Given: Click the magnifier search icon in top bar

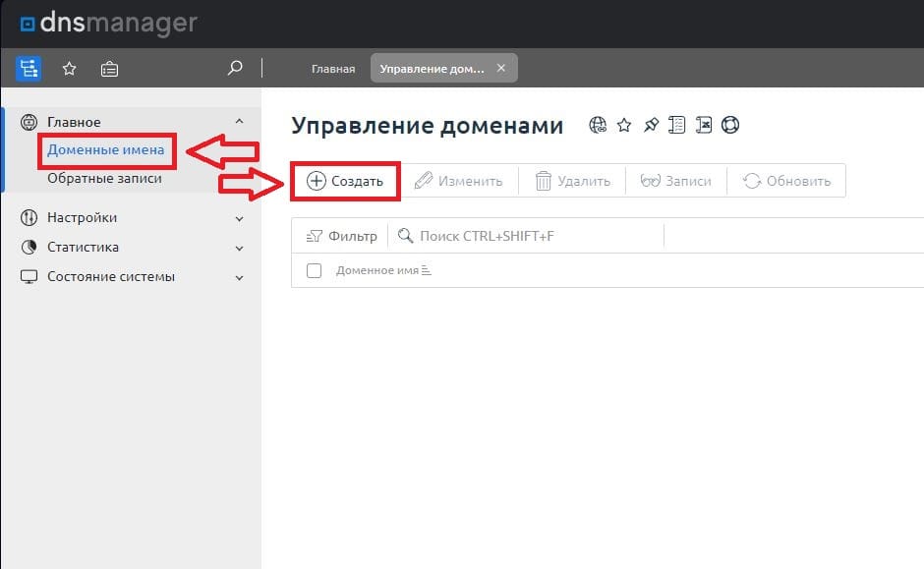Looking at the screenshot, I should [235, 68].
